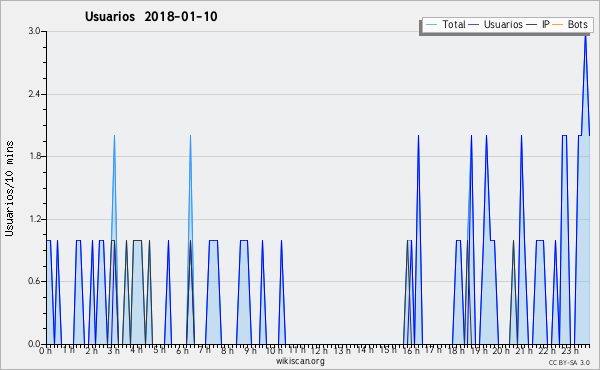Click the 6 h x-axis label

[182, 350]
